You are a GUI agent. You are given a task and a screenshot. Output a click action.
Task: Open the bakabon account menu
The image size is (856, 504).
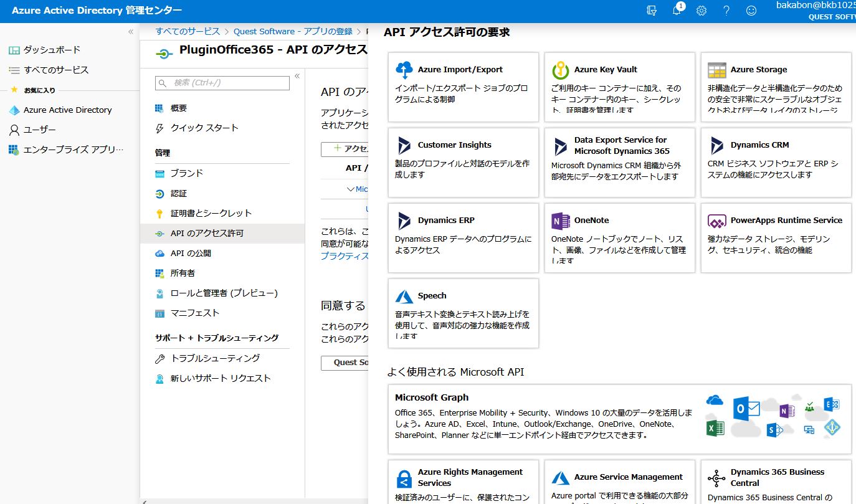pyautogui.click(x=816, y=11)
